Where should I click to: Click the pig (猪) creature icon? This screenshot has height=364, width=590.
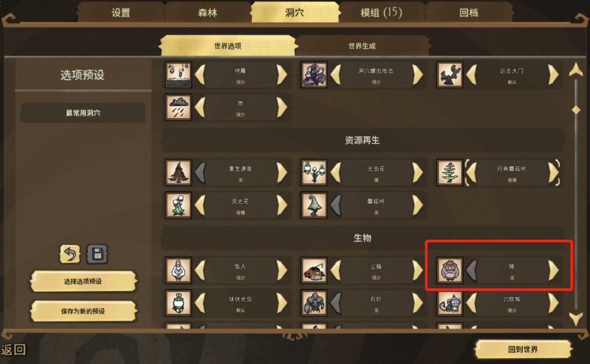450,270
